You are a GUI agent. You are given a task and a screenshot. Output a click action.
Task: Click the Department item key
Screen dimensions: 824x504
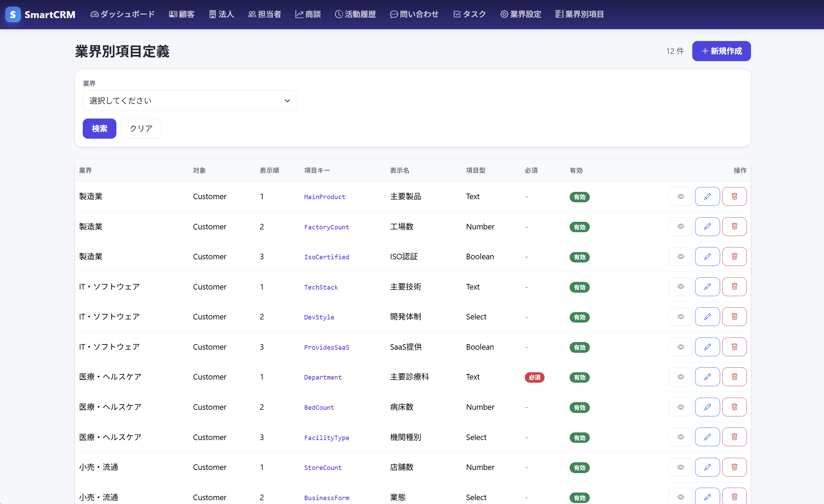pos(323,377)
